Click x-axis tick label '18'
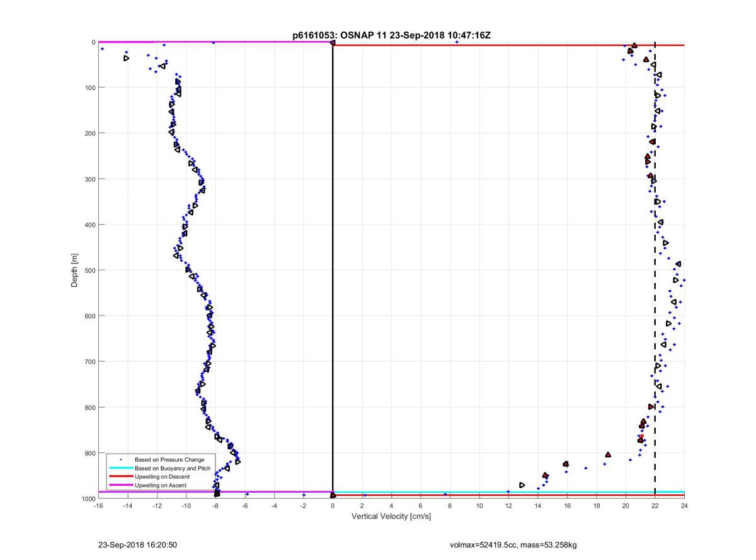Screen dimensions: 756x560 click(x=597, y=505)
